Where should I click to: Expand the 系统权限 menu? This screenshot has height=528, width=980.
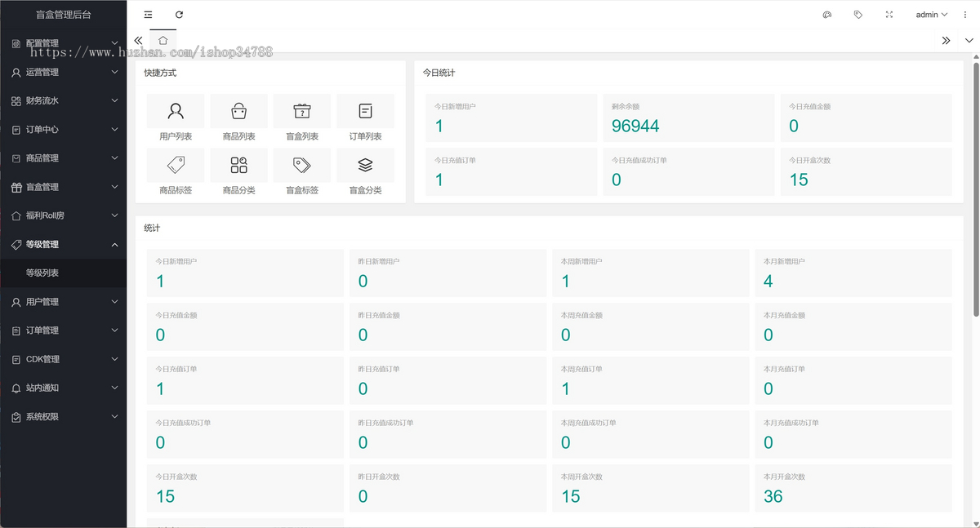(x=64, y=416)
